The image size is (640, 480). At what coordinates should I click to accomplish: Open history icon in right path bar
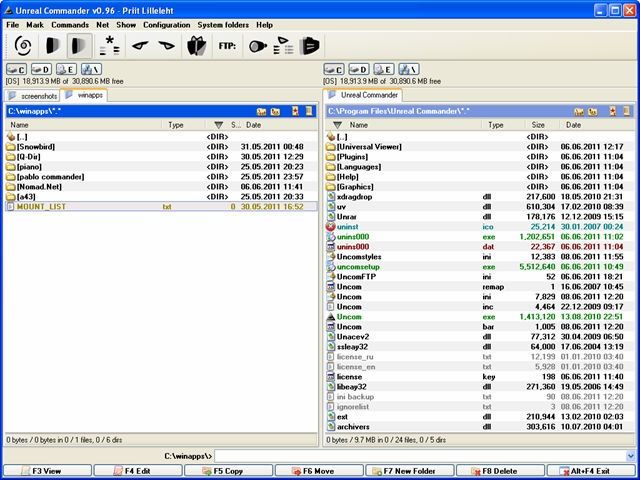(x=627, y=111)
